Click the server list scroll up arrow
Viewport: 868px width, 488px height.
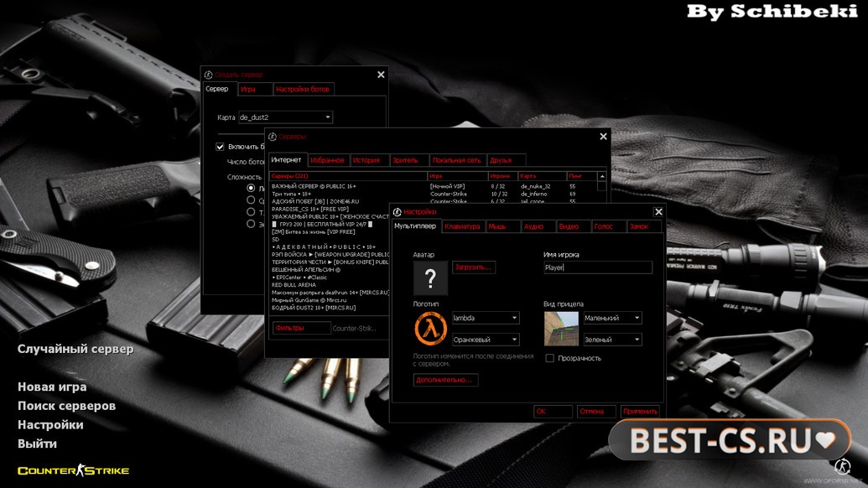click(602, 176)
